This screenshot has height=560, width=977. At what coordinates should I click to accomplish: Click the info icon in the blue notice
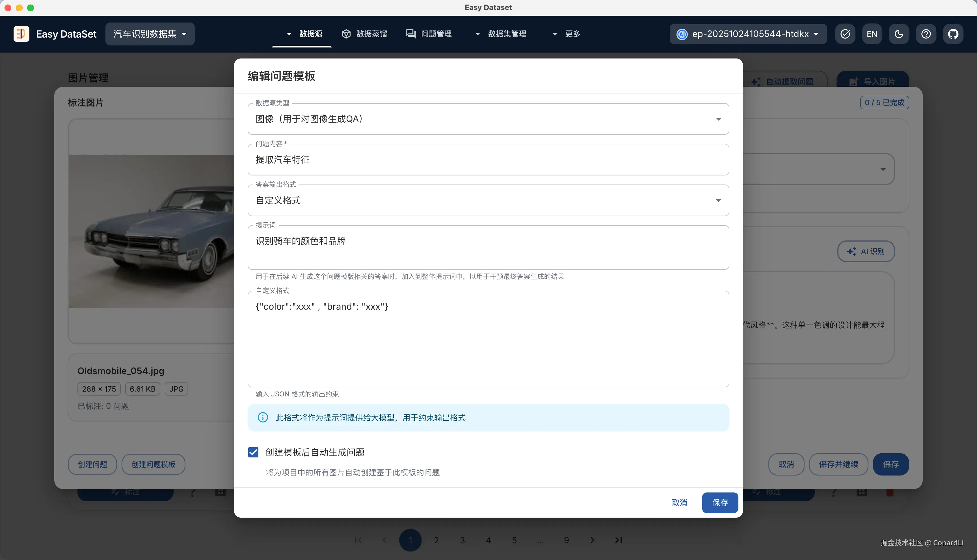(263, 417)
